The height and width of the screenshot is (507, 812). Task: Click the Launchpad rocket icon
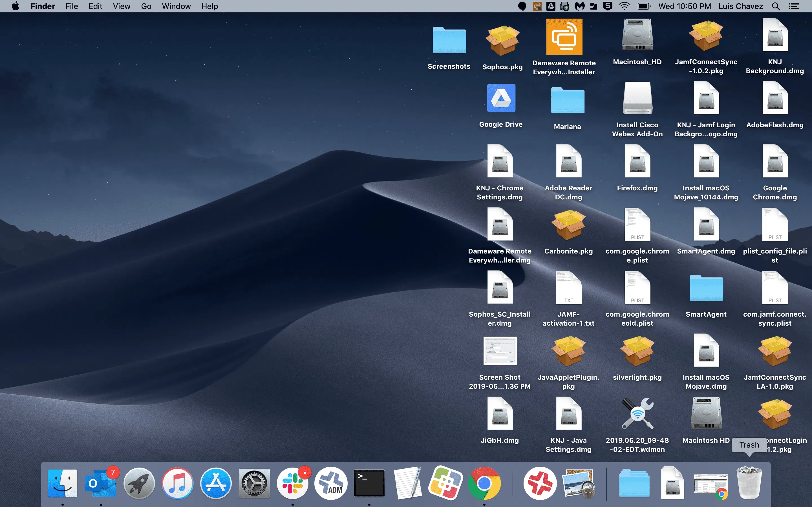[x=139, y=484]
